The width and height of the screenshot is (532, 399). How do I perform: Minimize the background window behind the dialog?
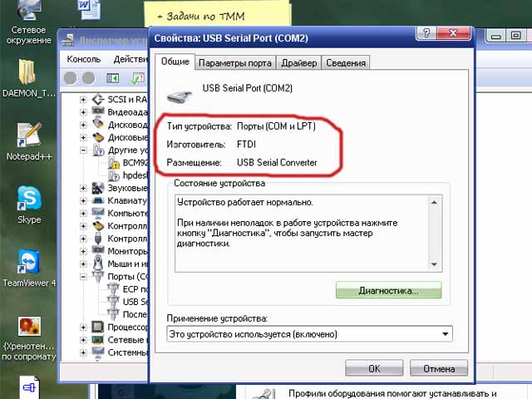tap(495, 36)
